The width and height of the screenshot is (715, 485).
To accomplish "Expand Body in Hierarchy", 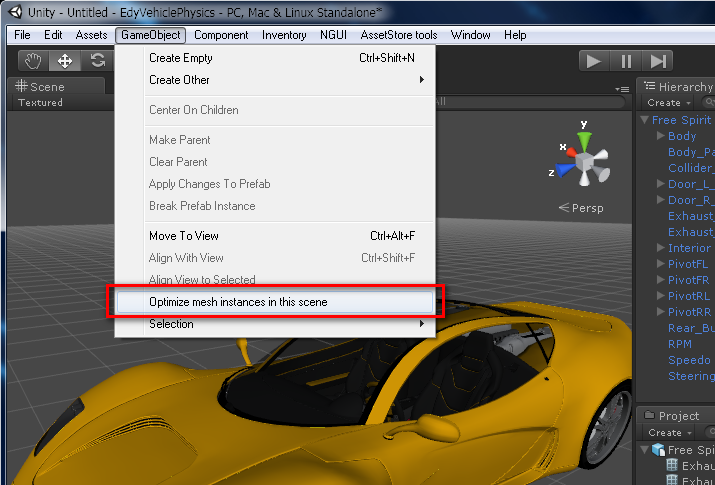I will click(x=660, y=135).
